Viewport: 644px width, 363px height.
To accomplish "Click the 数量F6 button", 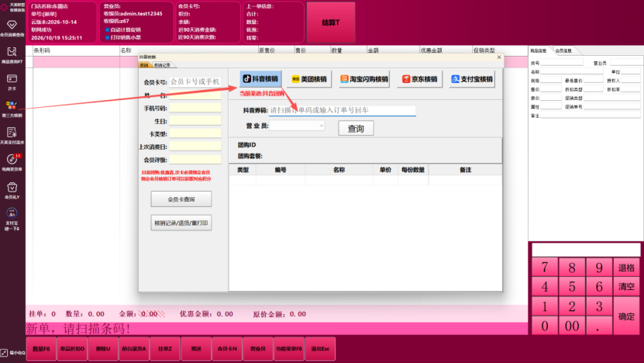I will tap(41, 348).
